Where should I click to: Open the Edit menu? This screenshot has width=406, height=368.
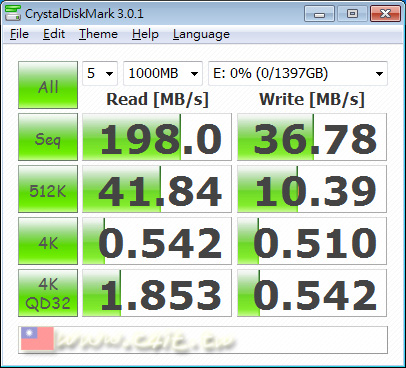click(54, 34)
